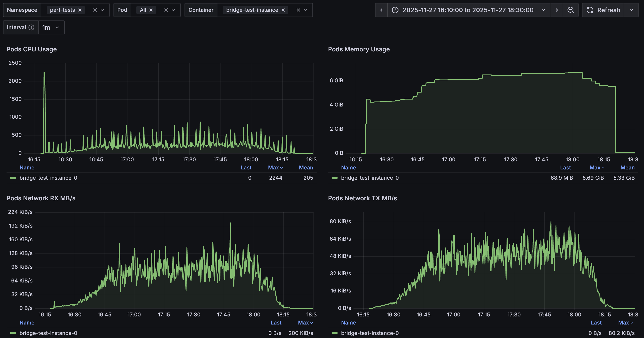Image resolution: width=644 pixels, height=338 pixels.
Task: Open the Pods Network RX panel menu
Action: 41,198
